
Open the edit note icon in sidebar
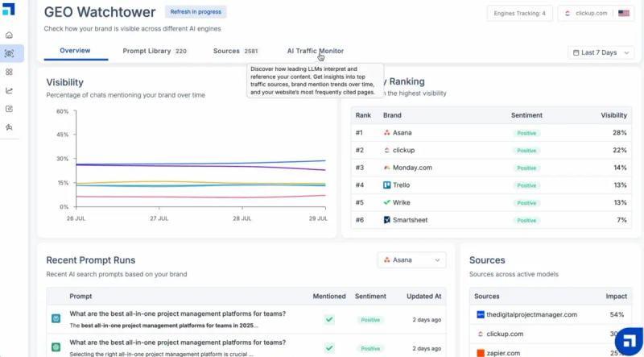tap(9, 109)
